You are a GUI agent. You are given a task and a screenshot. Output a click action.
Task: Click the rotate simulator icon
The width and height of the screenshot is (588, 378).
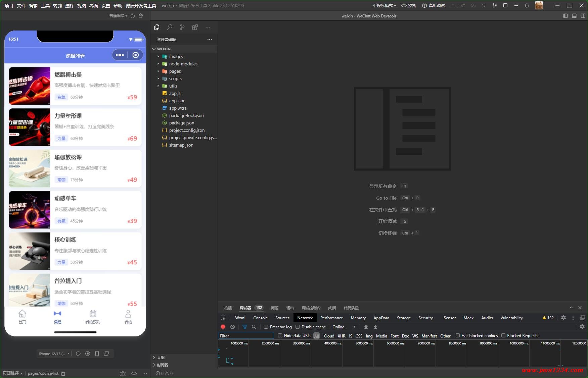click(78, 354)
